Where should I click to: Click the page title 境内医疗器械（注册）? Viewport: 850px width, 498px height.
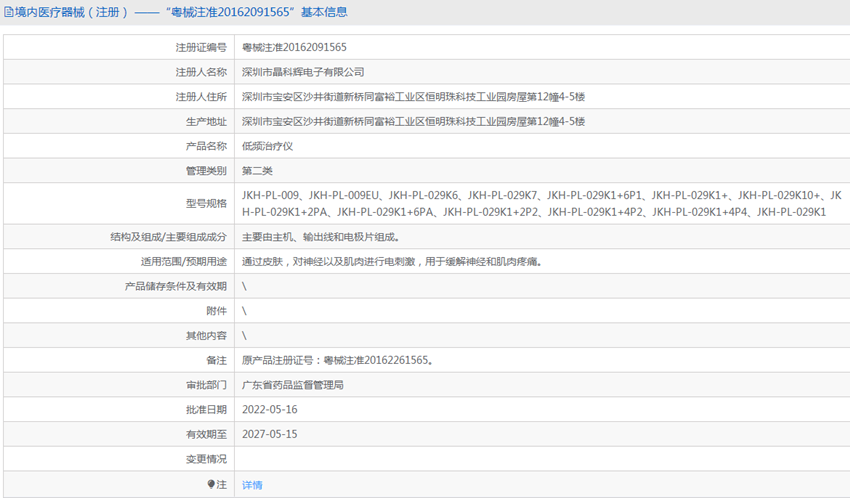(x=71, y=12)
